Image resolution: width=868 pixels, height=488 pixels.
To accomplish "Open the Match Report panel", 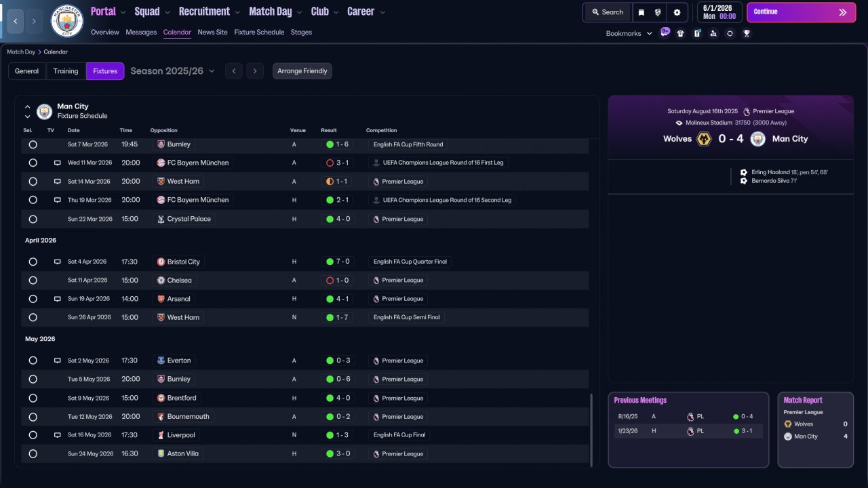I will (x=815, y=430).
